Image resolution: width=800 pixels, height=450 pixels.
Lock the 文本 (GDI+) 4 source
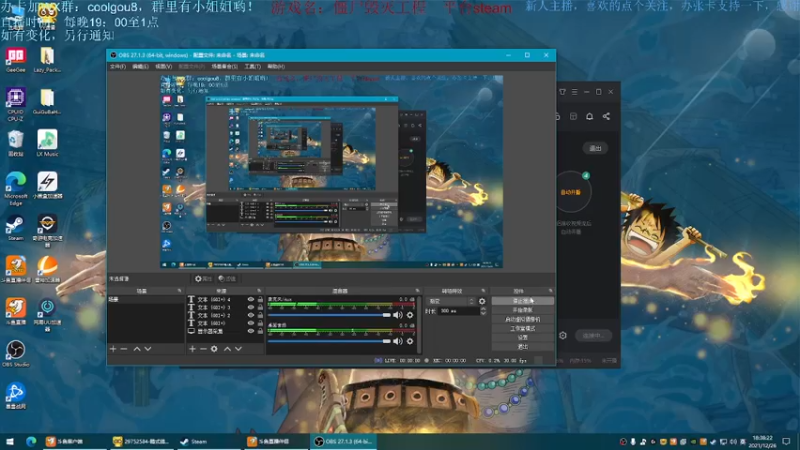pos(260,299)
